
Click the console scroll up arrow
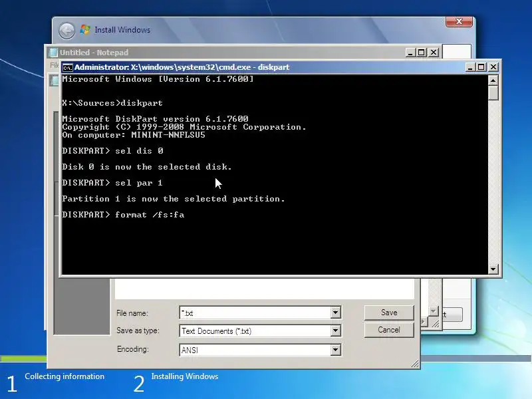point(493,80)
